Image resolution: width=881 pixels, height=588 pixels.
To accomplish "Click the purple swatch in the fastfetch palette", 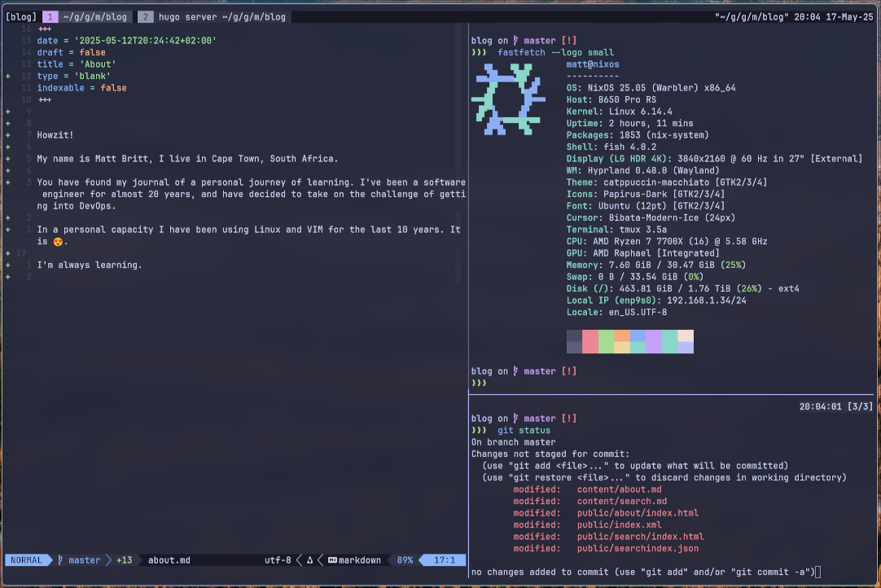I will [654, 342].
